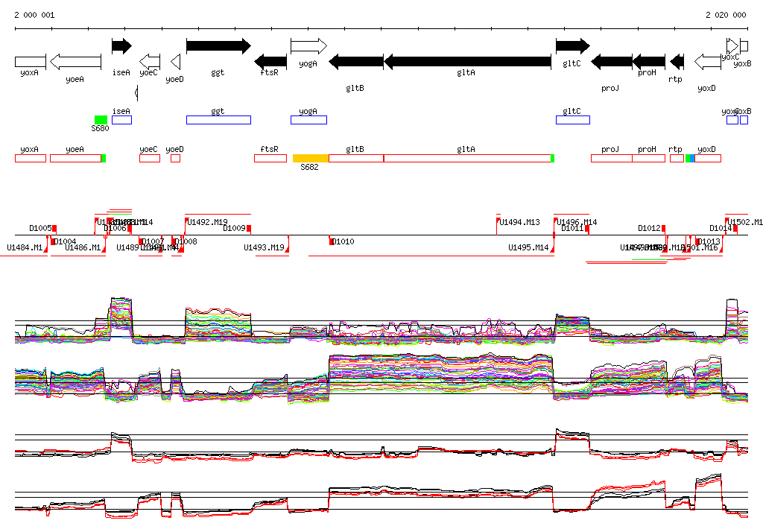Select the U1495.M14 label
The height and width of the screenshot is (532, 763).
pos(528,248)
